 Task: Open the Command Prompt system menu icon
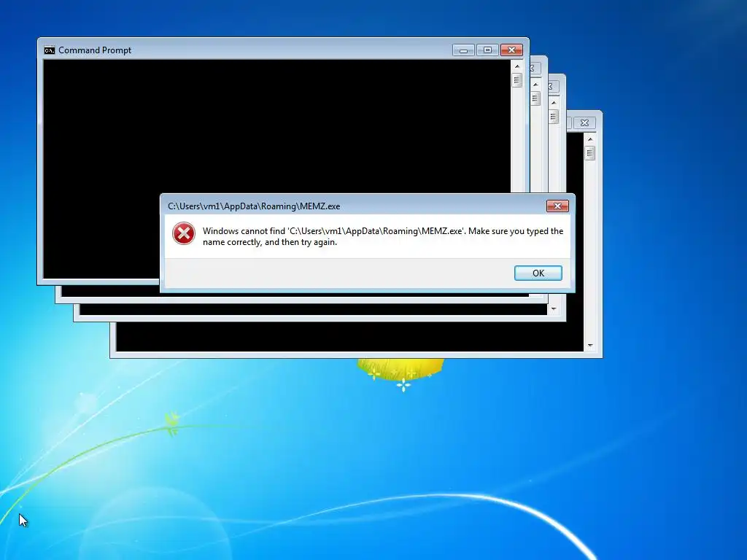tap(49, 50)
